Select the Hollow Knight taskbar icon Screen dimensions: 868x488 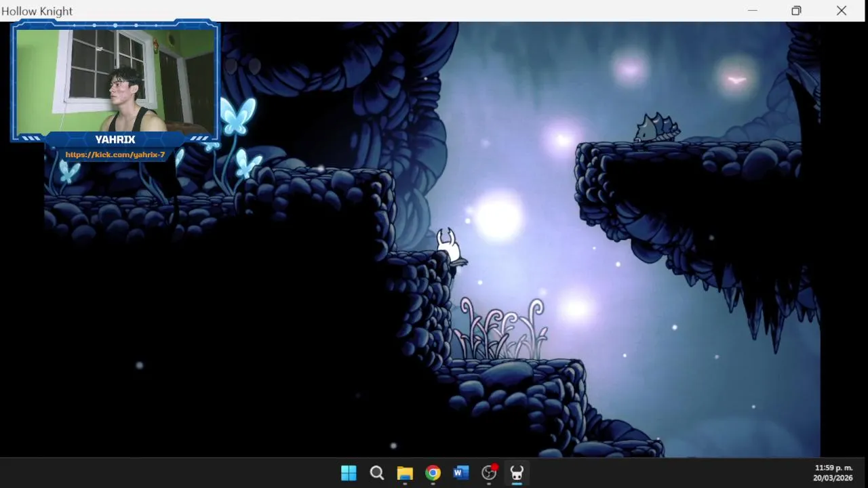tap(517, 473)
